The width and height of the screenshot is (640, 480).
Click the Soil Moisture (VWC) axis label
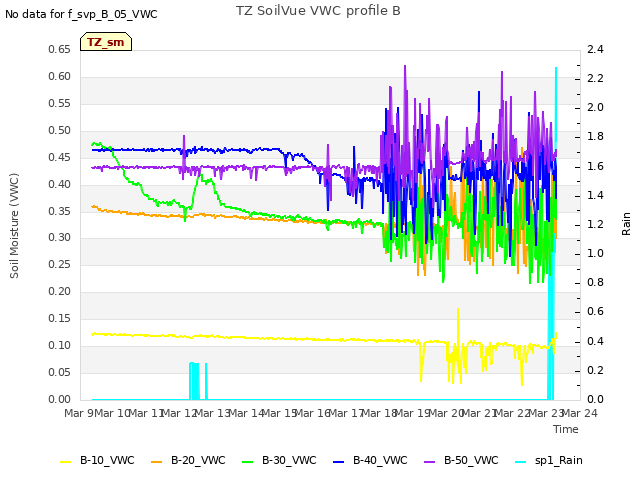(x=14, y=226)
